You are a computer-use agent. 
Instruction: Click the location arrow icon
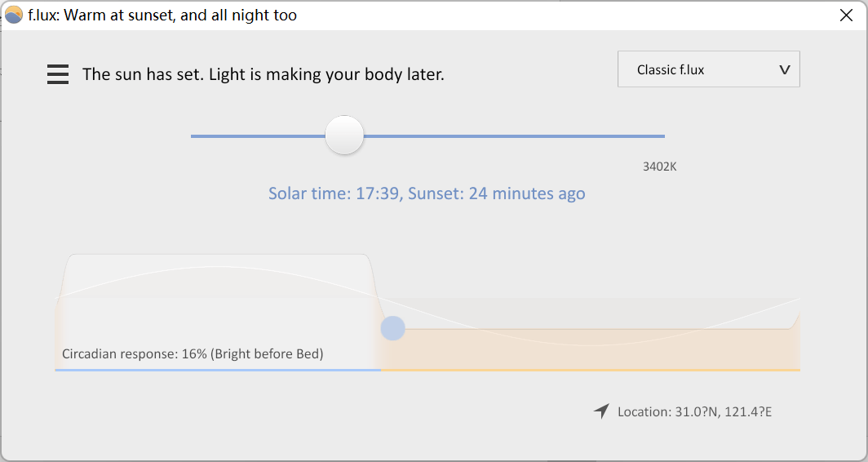tap(602, 411)
